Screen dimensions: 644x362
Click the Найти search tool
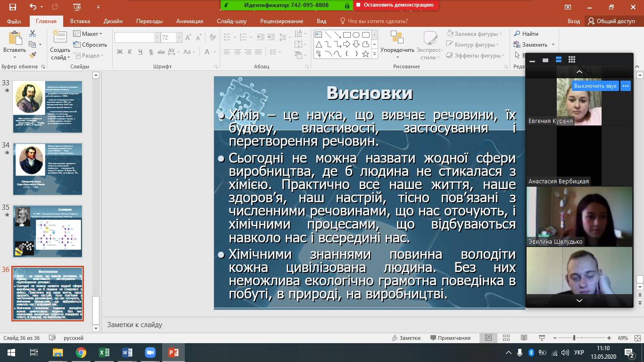pos(526,34)
